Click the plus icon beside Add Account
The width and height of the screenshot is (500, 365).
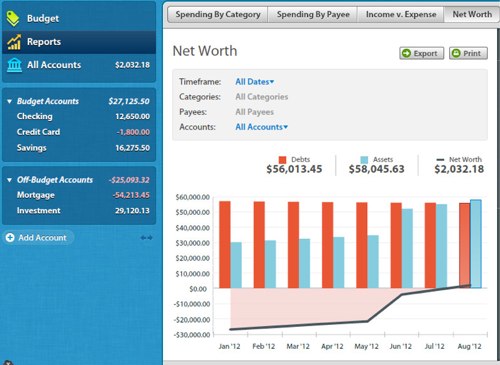pos(10,238)
